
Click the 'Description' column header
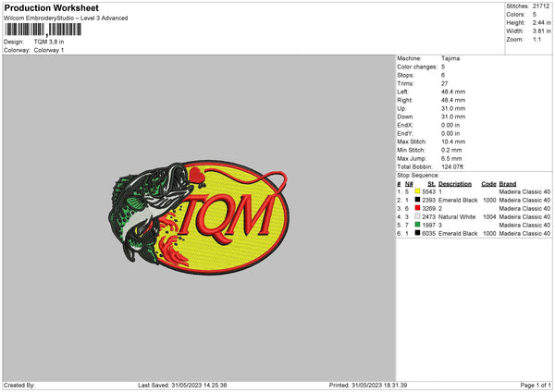[x=455, y=184]
